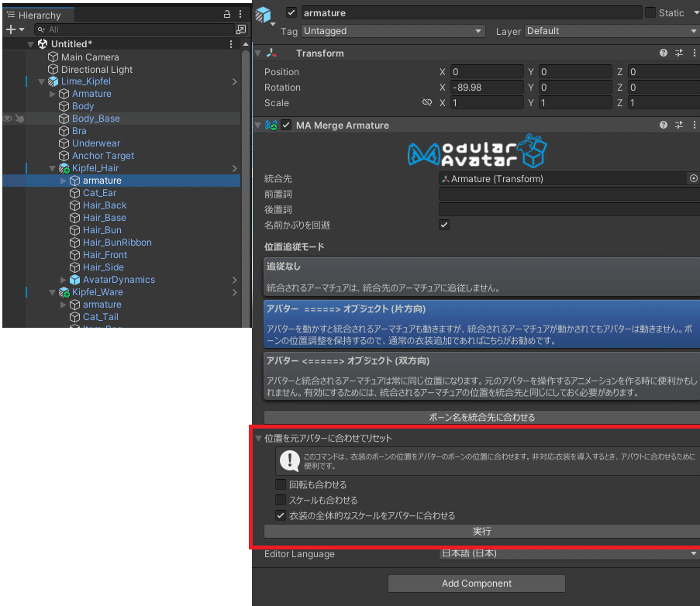
Task: Enable the 回転も合わせる checkbox
Action: [x=280, y=484]
